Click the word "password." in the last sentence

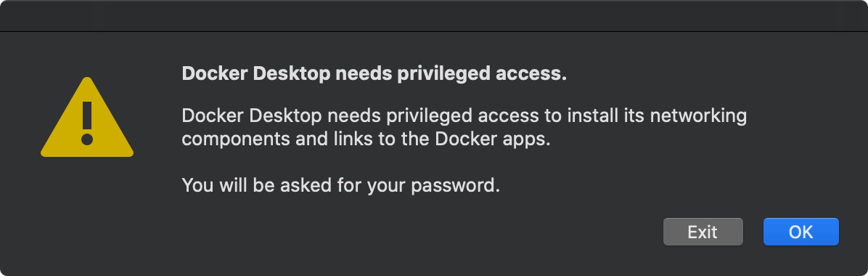click(456, 186)
